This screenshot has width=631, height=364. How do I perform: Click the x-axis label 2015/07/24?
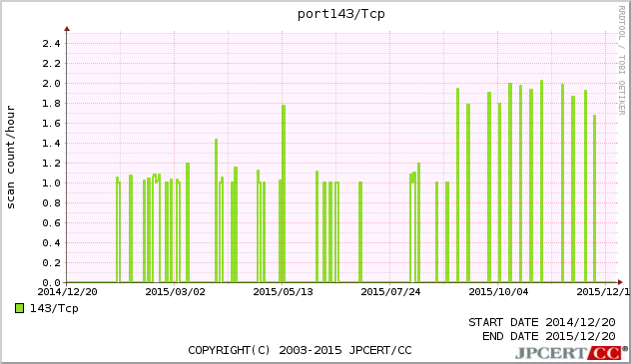click(390, 291)
